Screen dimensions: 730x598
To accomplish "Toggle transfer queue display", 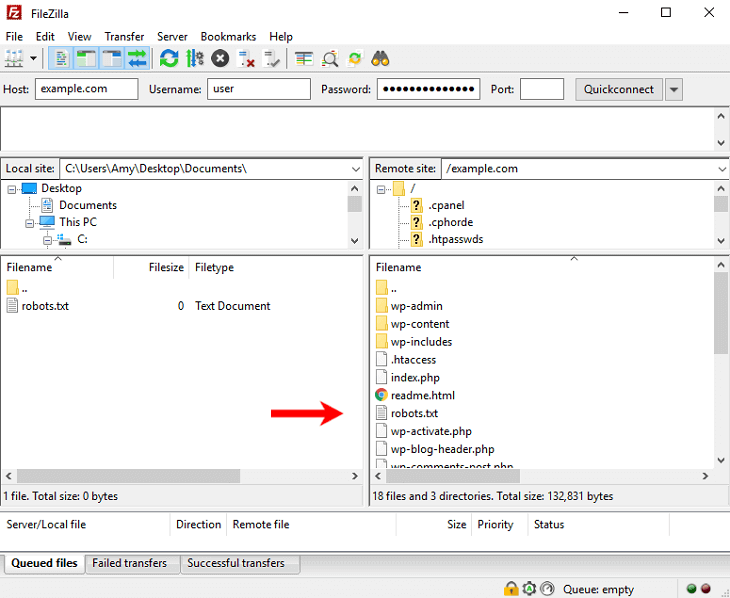I will [137, 59].
